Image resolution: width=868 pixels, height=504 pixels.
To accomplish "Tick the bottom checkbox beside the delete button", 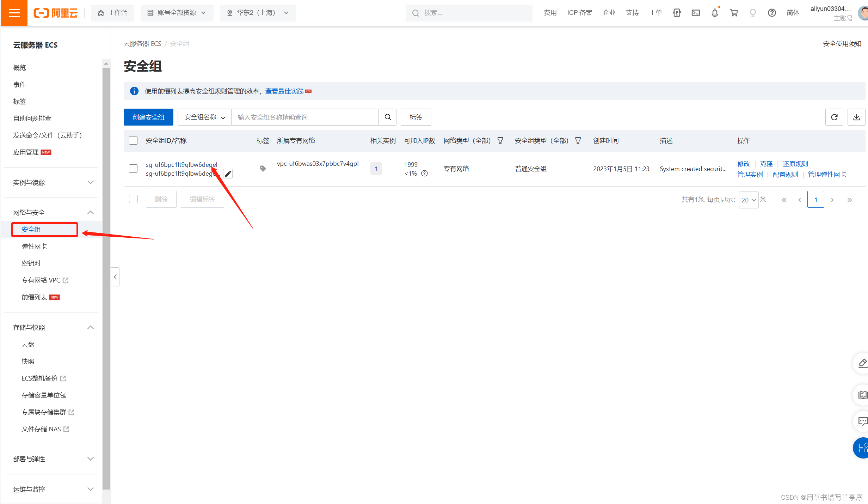I will (x=133, y=199).
